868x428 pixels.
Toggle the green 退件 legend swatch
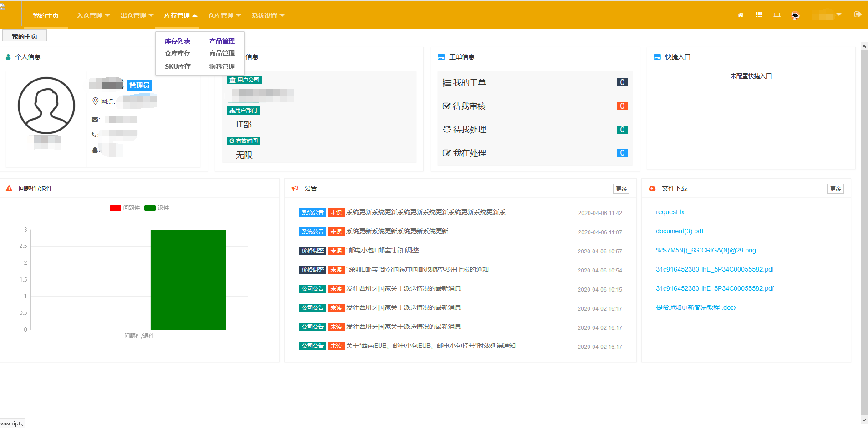(x=150, y=208)
